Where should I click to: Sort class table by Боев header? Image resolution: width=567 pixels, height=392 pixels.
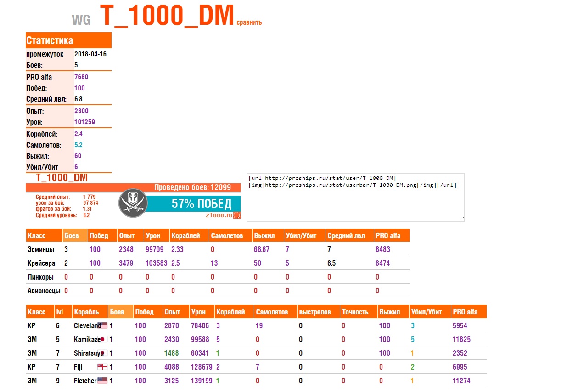pyautogui.click(x=75, y=235)
